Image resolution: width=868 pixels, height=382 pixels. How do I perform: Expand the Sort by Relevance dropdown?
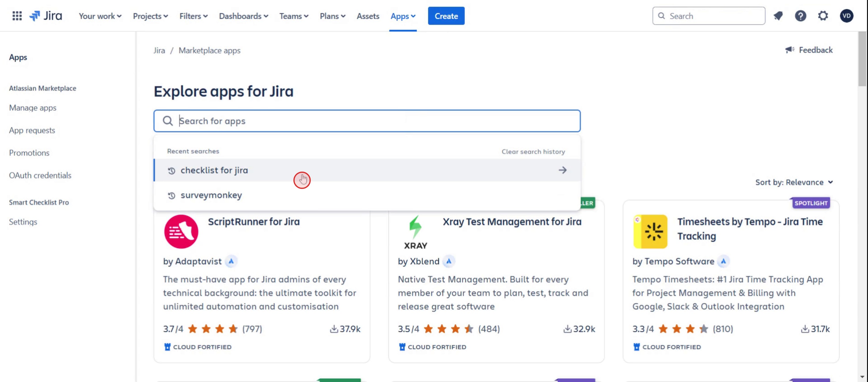tap(794, 182)
